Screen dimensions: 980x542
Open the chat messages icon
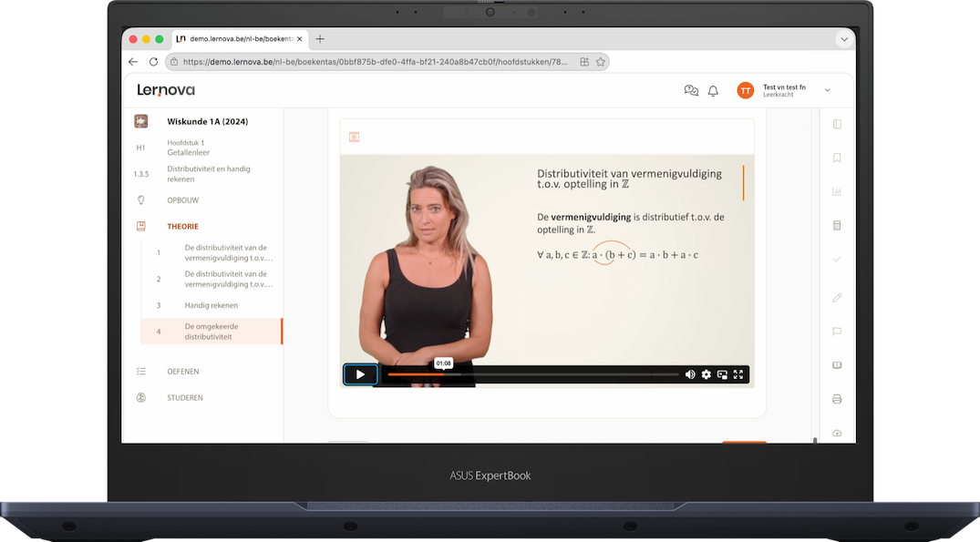tap(691, 90)
